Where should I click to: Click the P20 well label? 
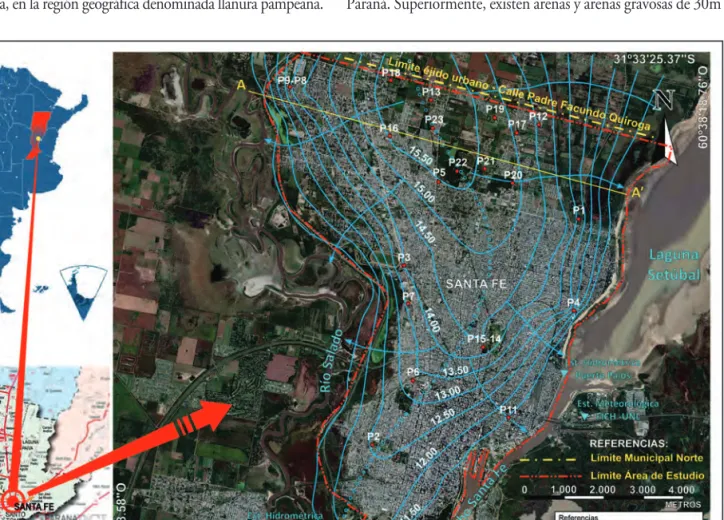coord(513,175)
